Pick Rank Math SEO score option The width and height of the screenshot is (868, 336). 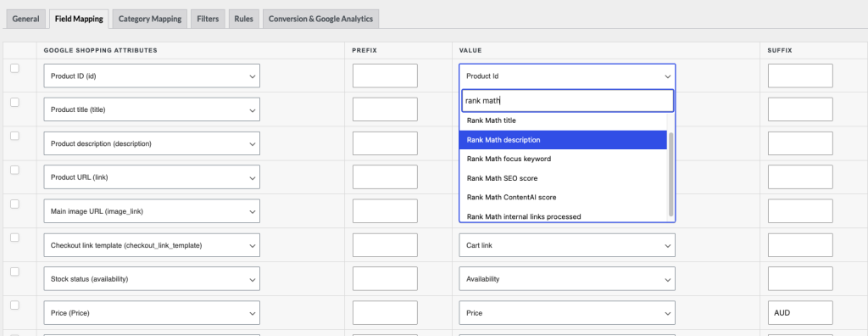point(563,178)
